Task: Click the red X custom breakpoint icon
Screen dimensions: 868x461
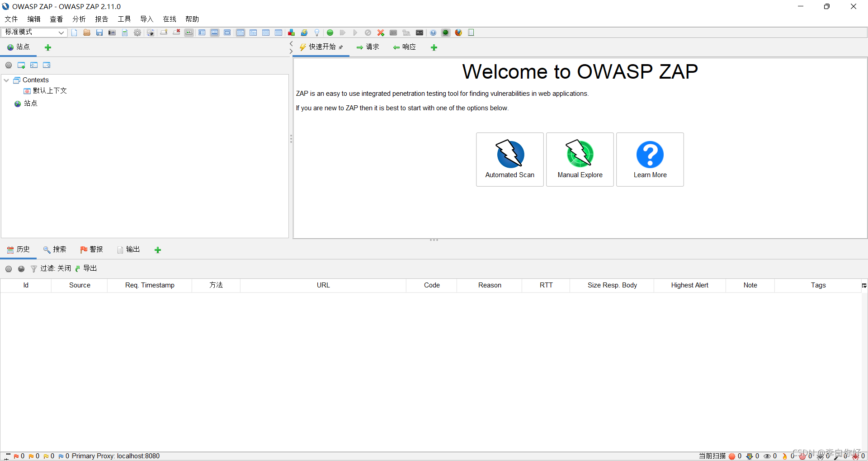Action: 381,33
